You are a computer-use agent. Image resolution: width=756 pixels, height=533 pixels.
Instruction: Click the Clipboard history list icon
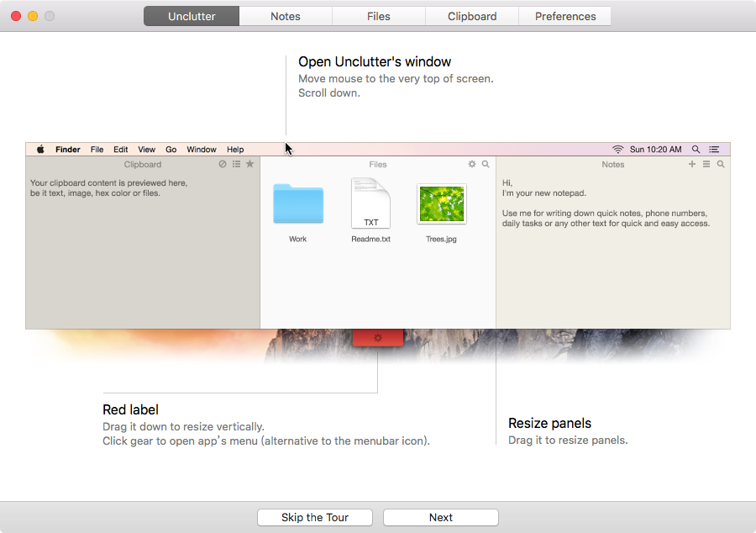point(236,164)
